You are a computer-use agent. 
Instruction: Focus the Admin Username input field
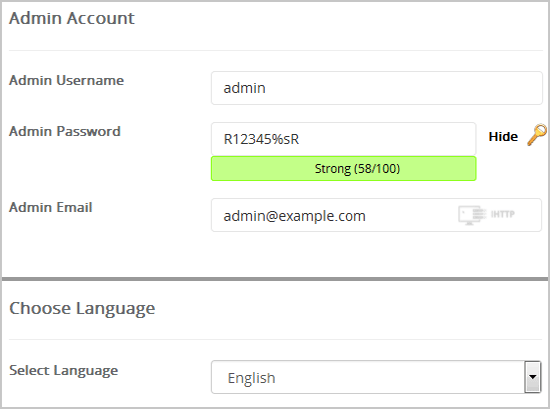(377, 88)
